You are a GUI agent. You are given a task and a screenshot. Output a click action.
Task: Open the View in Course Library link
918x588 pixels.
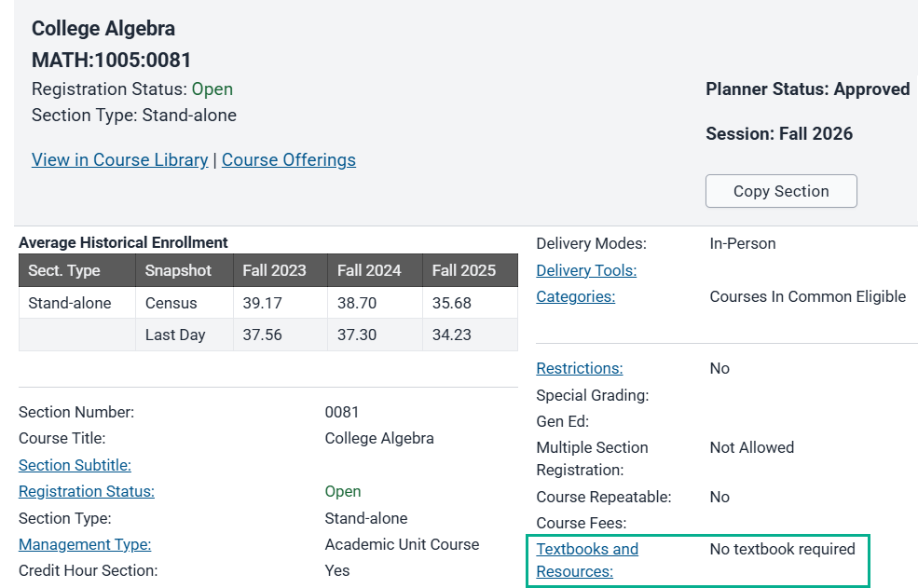point(119,160)
